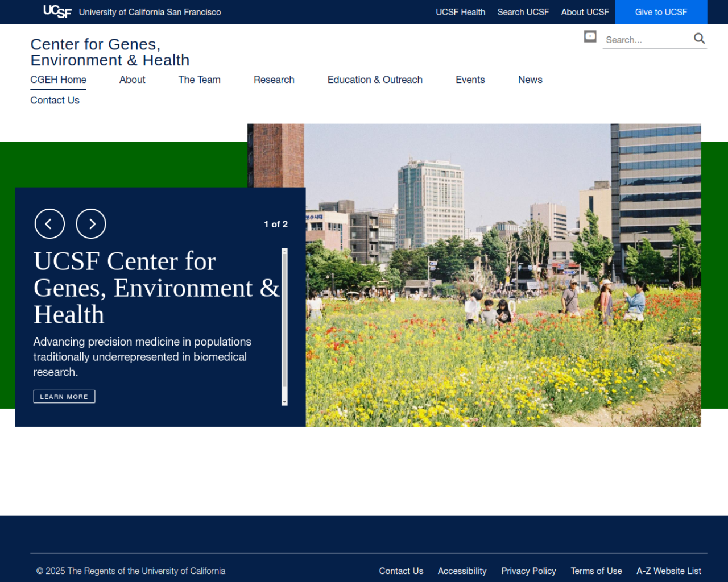Open footer Privacy Policy link
This screenshot has height=582, width=728.
(x=528, y=571)
